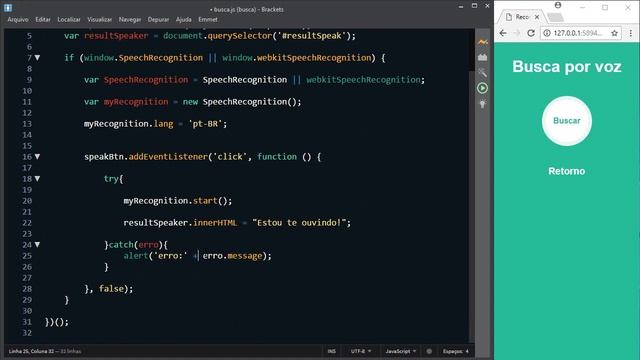Click browser forward arrow

click(x=517, y=33)
